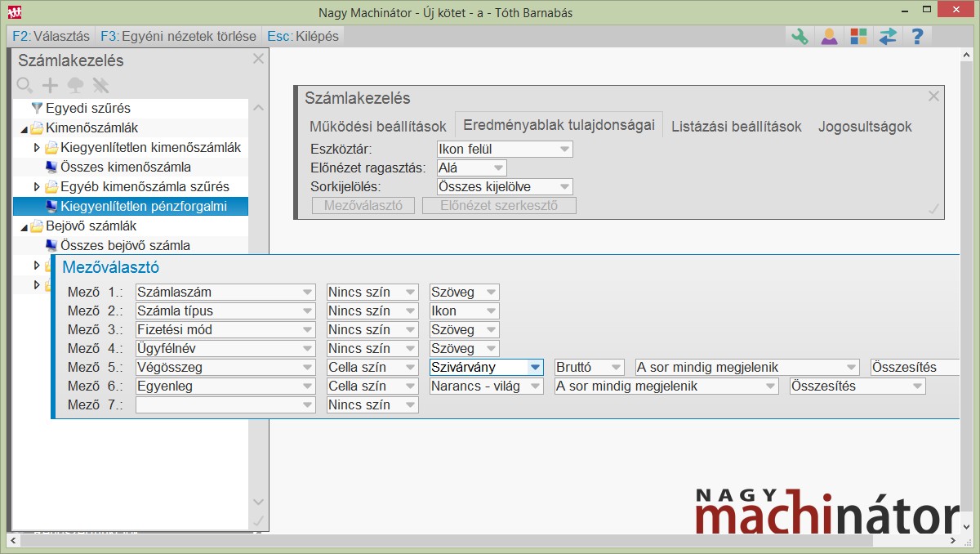Open Előnézet ragasztás dropdown (Alá)
The height and width of the screenshot is (554, 980).
click(x=471, y=168)
